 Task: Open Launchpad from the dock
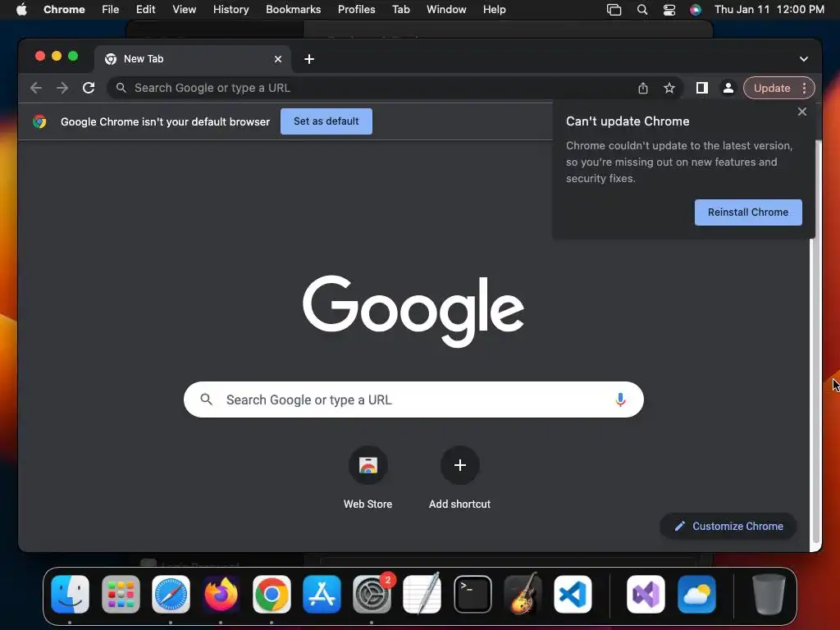[121, 594]
